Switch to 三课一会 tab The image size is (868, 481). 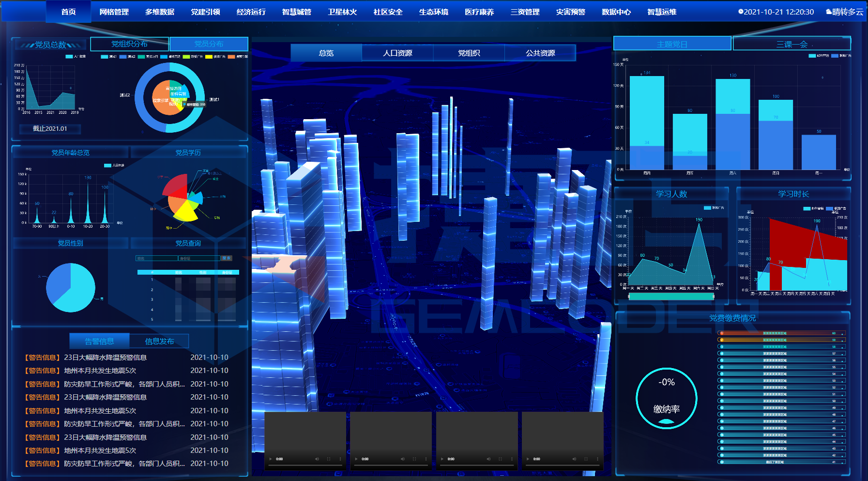[x=792, y=44]
